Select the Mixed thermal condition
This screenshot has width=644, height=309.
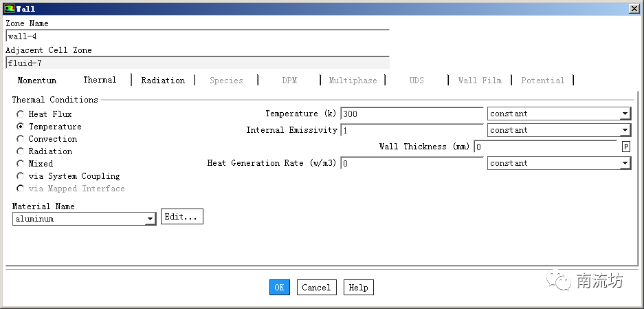pos(21,164)
